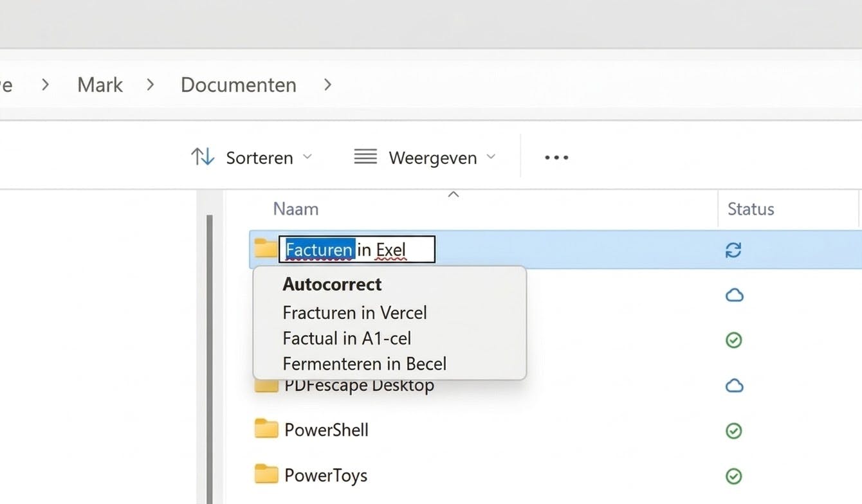Viewport: 862px width, 504px height.
Task: Navigate to Mark via the breadcrumb
Action: coord(100,84)
